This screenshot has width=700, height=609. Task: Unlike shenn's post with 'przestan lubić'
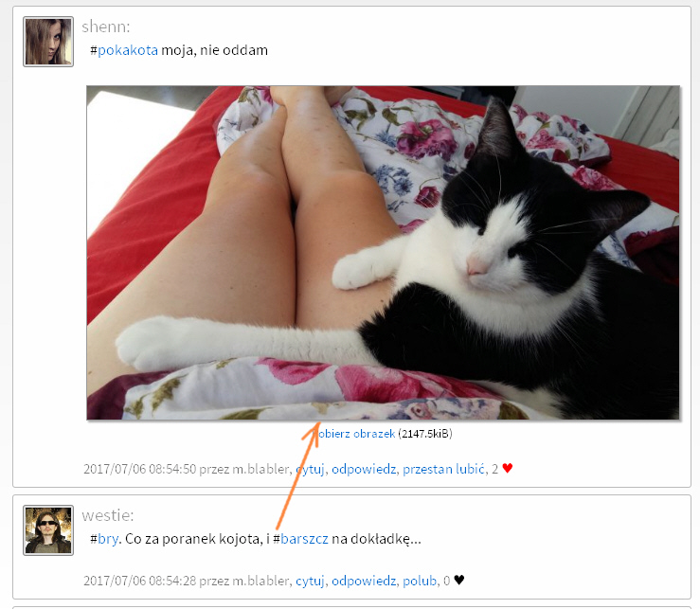coord(441,469)
